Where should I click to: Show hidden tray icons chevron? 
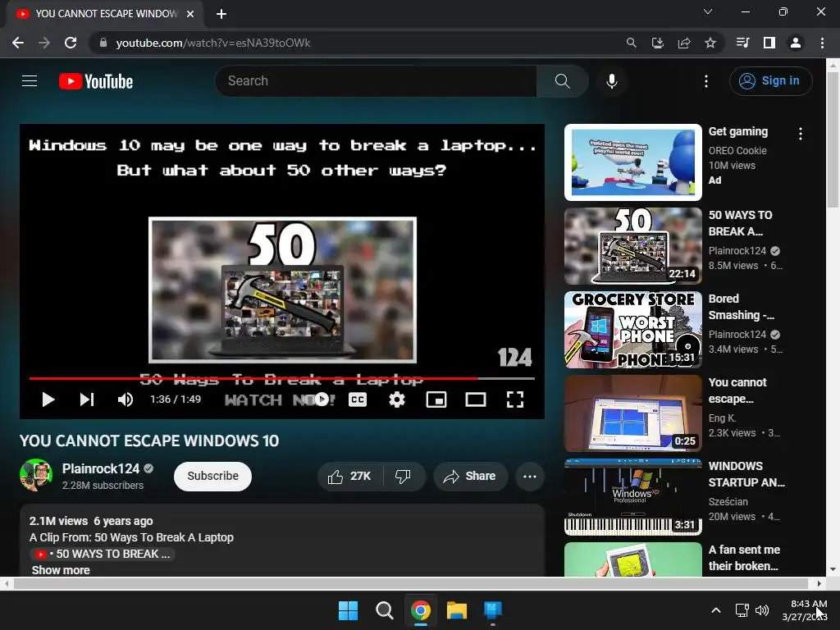715,610
